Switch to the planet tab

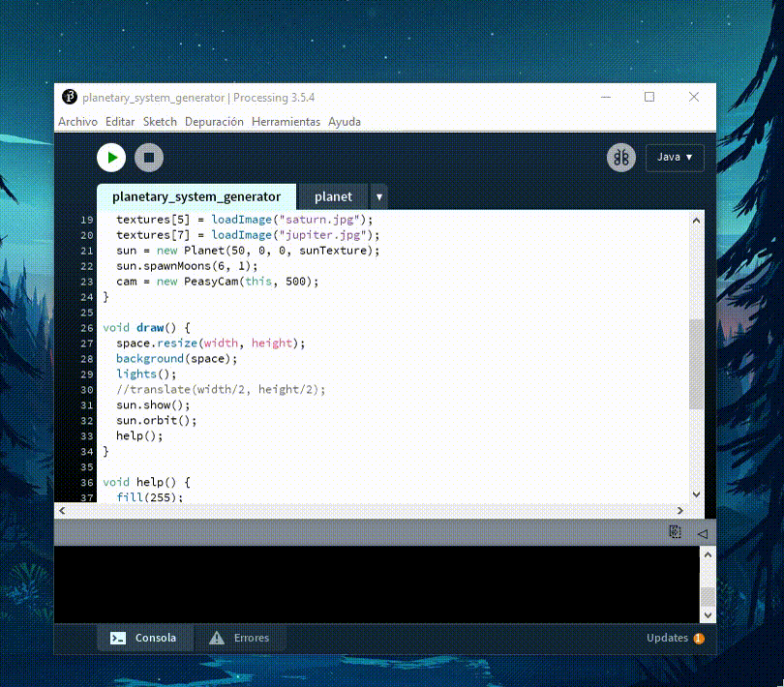333,196
